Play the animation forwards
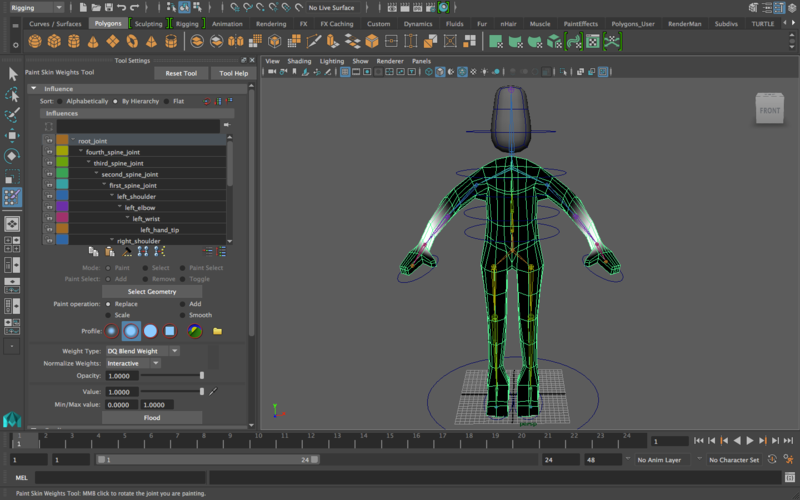Screen dimensions: 800x500 750,440
